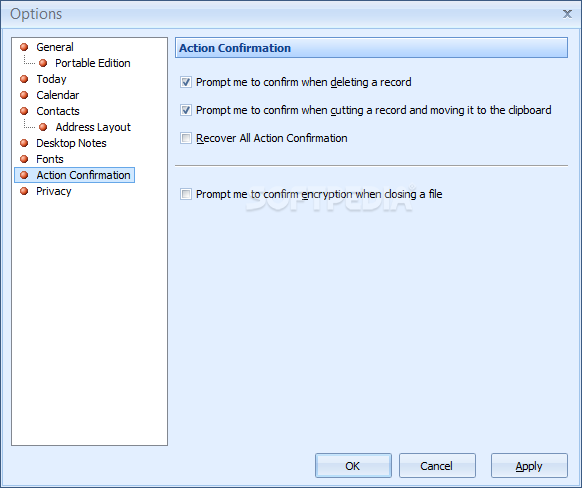Close the Options window with X
The height and width of the screenshot is (488, 582).
[567, 14]
